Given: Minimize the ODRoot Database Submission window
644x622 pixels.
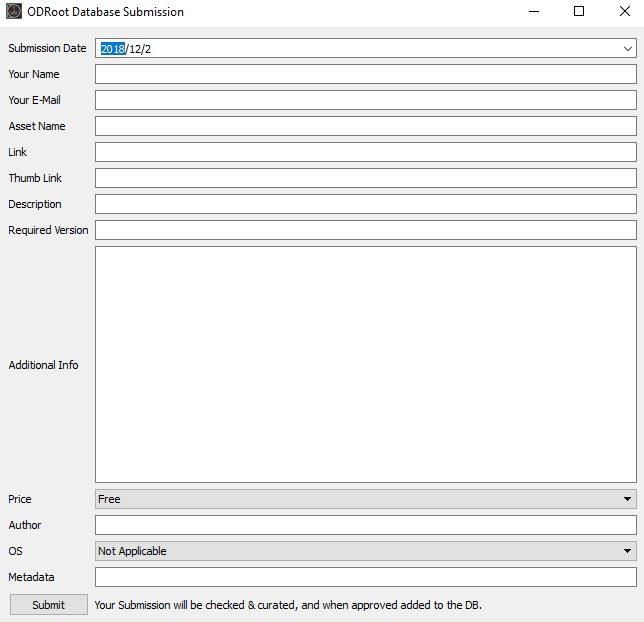Looking at the screenshot, I should [x=532, y=12].
